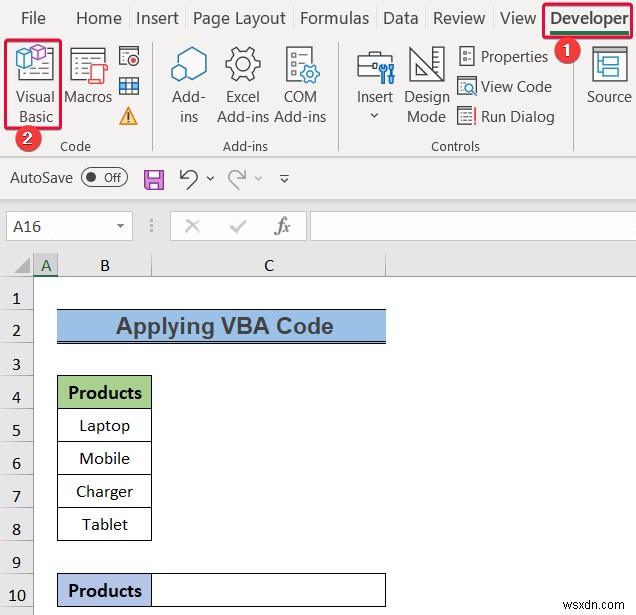Select column A header
Image resolution: width=636 pixels, height=615 pixels.
46,266
